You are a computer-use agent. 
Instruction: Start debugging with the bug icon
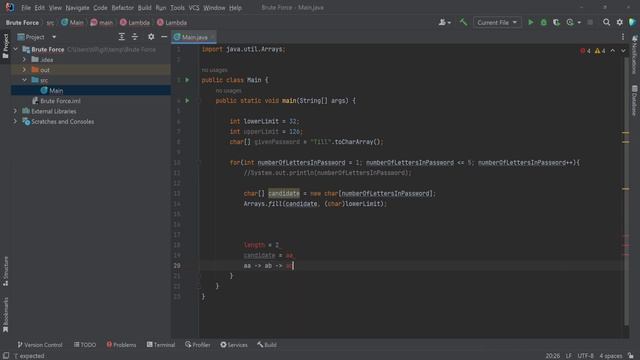tap(544, 22)
